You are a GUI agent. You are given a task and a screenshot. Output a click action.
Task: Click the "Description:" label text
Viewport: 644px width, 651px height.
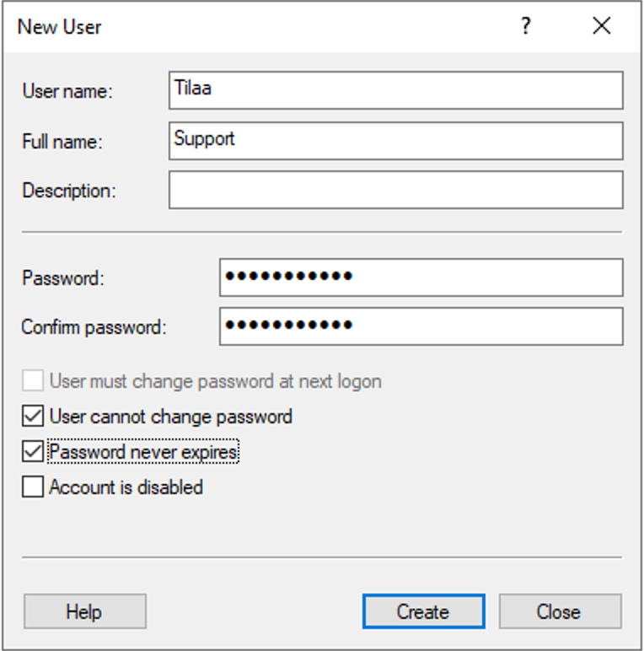tap(69, 191)
